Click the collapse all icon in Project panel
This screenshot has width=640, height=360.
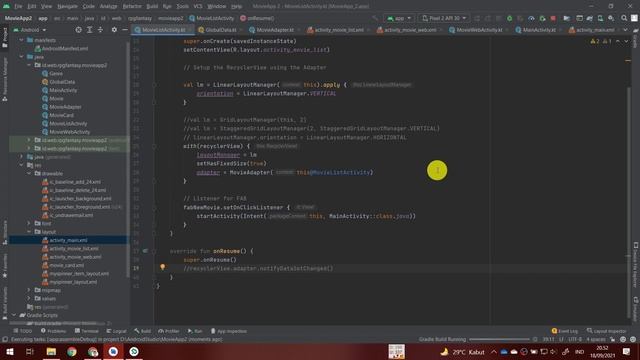100,30
